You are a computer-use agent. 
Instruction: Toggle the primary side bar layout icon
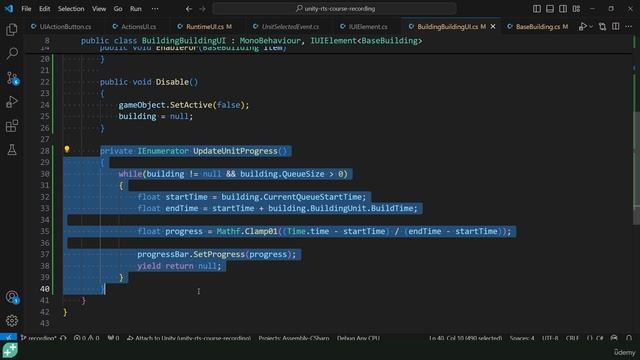coord(537,9)
